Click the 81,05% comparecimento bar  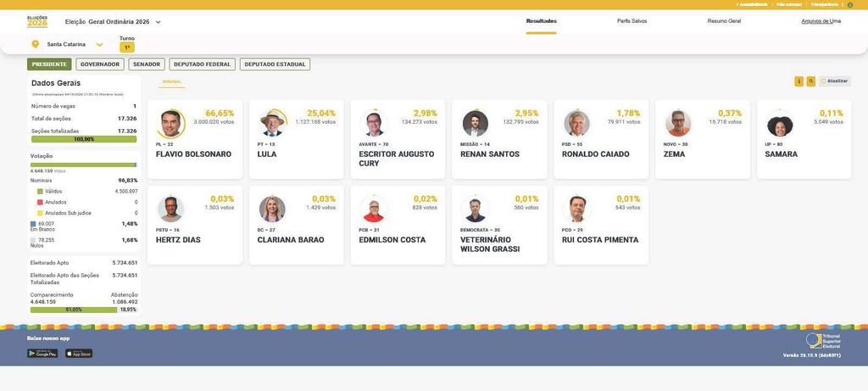click(x=74, y=310)
